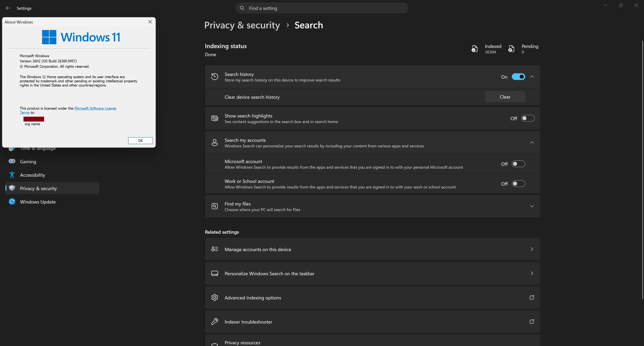Click the back arrow in Settings header
644x346 pixels.
(x=8, y=8)
